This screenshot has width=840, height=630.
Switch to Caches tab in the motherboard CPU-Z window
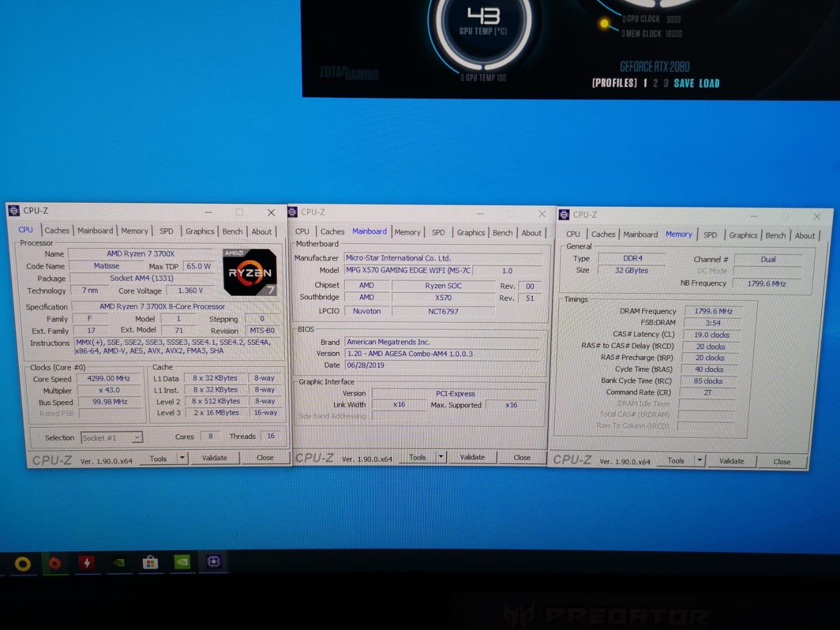(x=332, y=232)
